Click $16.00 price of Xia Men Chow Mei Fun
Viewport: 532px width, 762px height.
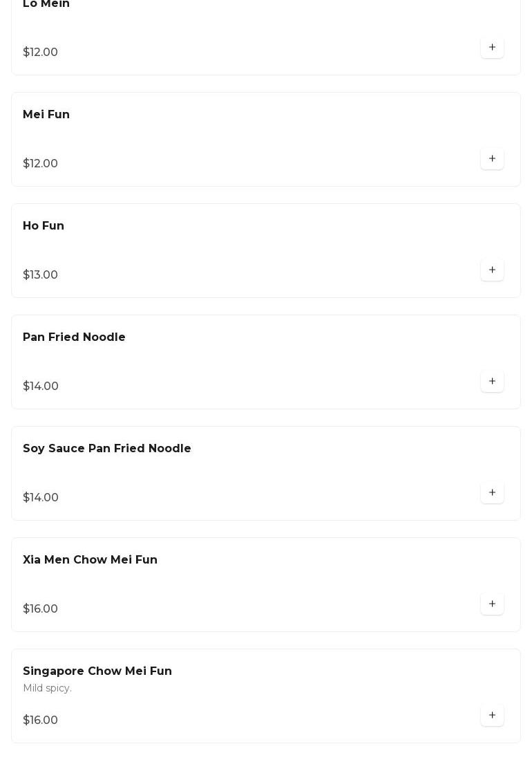coord(40,609)
